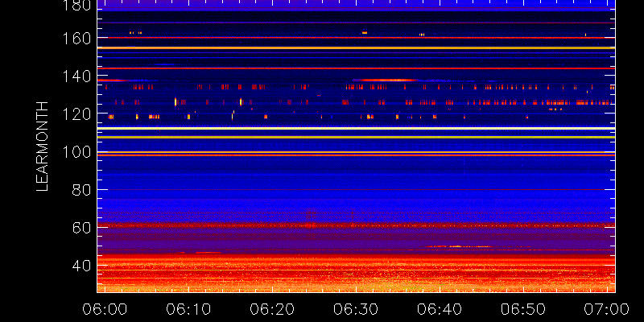Viewport: 644px width, 322px height.
Task: Click the 06:50 time axis label
Action: [523, 309]
